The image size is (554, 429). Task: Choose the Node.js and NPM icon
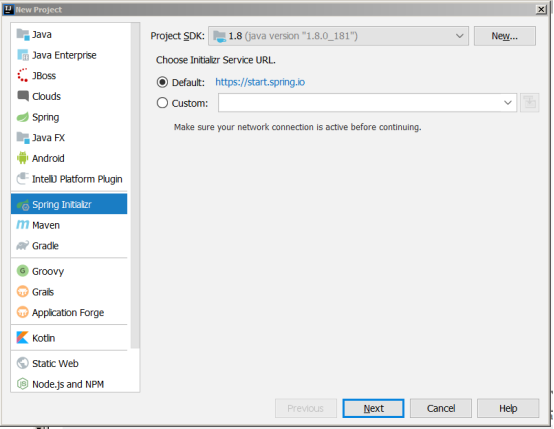pos(23,384)
